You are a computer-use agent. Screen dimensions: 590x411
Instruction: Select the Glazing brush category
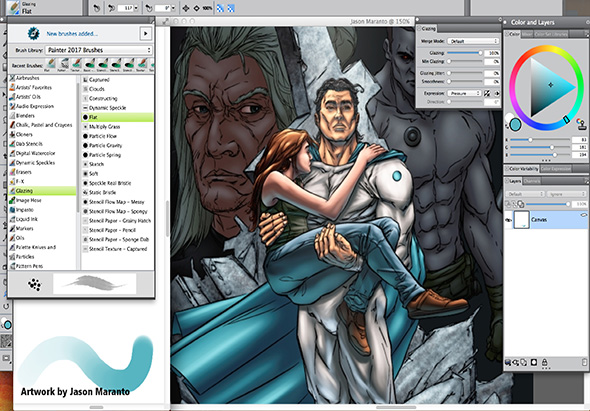[42, 191]
